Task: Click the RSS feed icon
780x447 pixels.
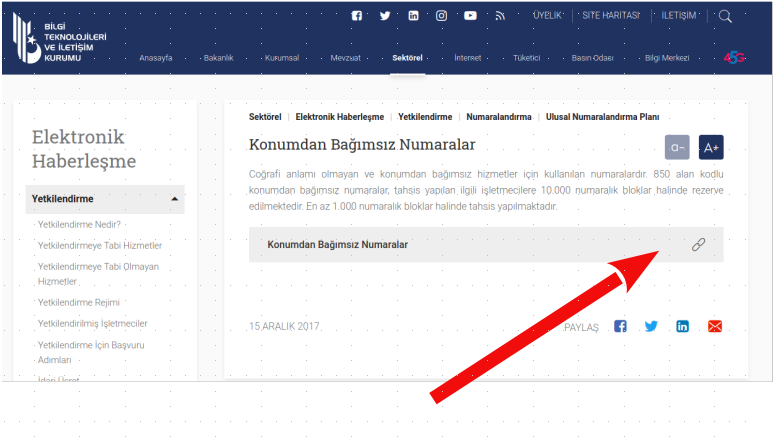Action: click(500, 16)
